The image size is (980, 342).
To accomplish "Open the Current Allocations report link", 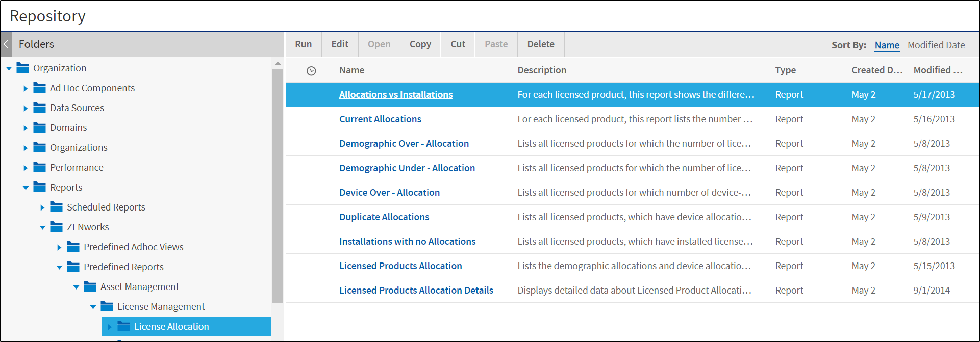I will point(380,119).
